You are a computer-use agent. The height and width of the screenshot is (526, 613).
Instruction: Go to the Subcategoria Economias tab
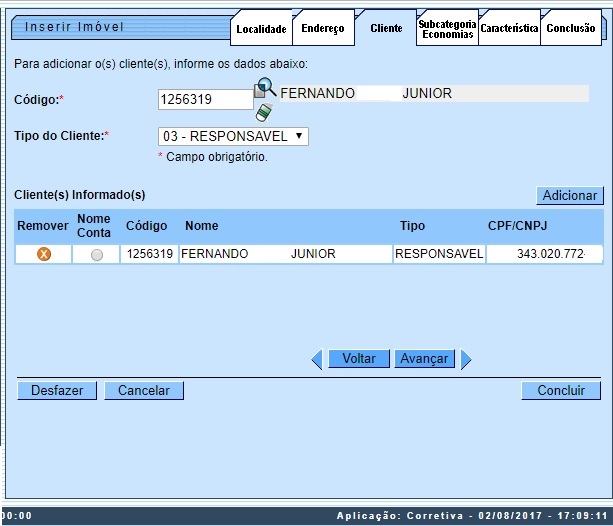tap(447, 29)
